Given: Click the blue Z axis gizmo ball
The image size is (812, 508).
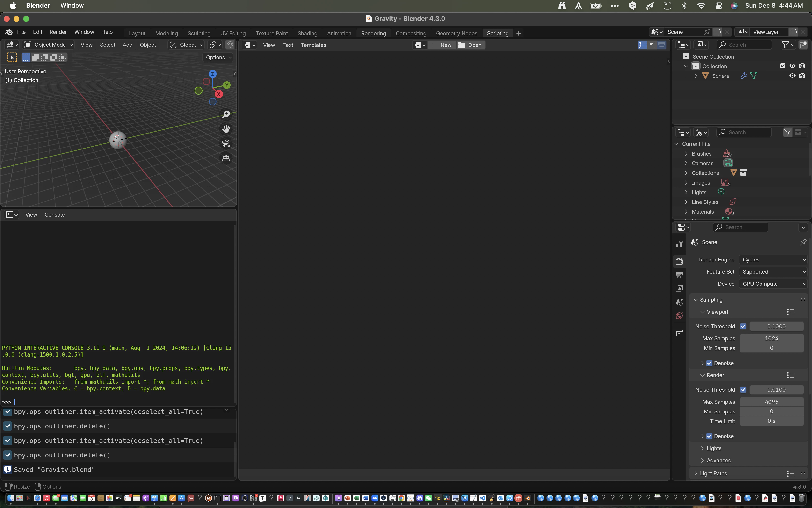Looking at the screenshot, I should (212, 74).
